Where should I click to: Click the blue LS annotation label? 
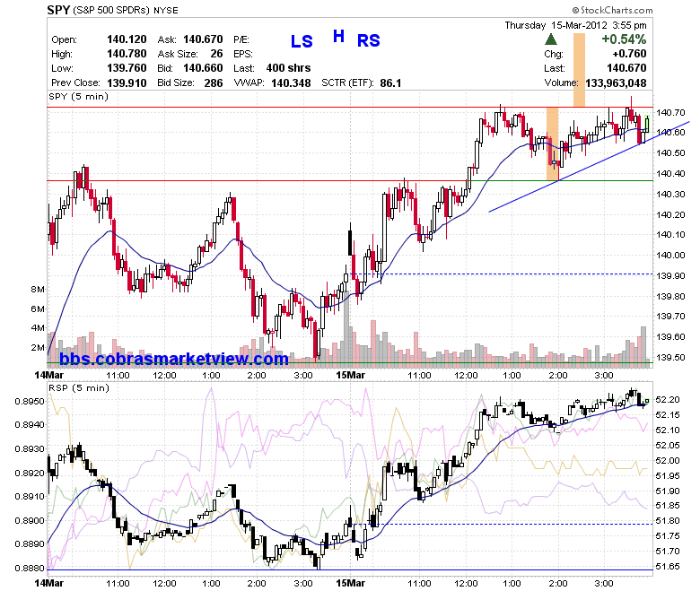(x=302, y=41)
